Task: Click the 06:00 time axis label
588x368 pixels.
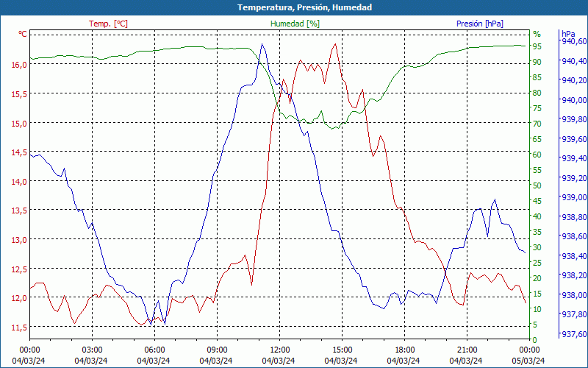Action: (154, 350)
